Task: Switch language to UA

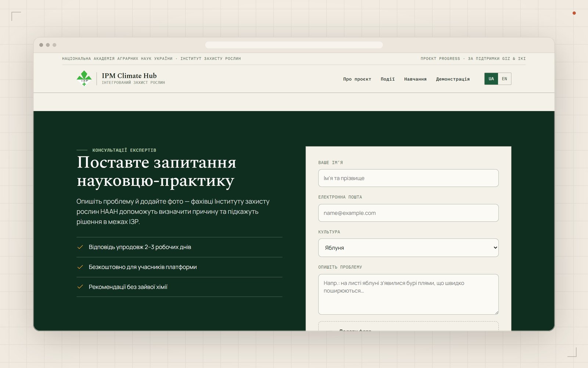Action: [x=491, y=79]
